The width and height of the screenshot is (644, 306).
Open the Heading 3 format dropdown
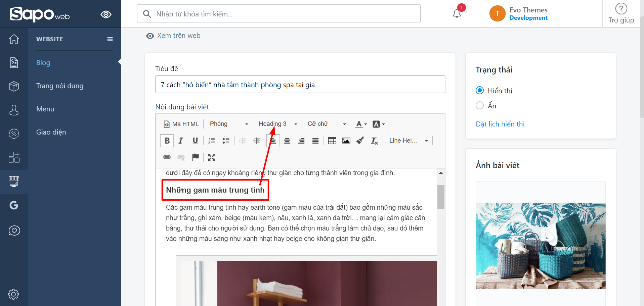[278, 124]
